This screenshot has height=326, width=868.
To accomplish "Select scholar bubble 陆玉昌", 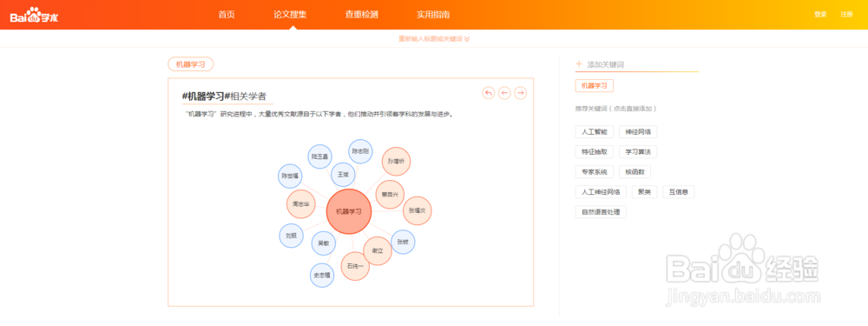I will coord(319,156).
